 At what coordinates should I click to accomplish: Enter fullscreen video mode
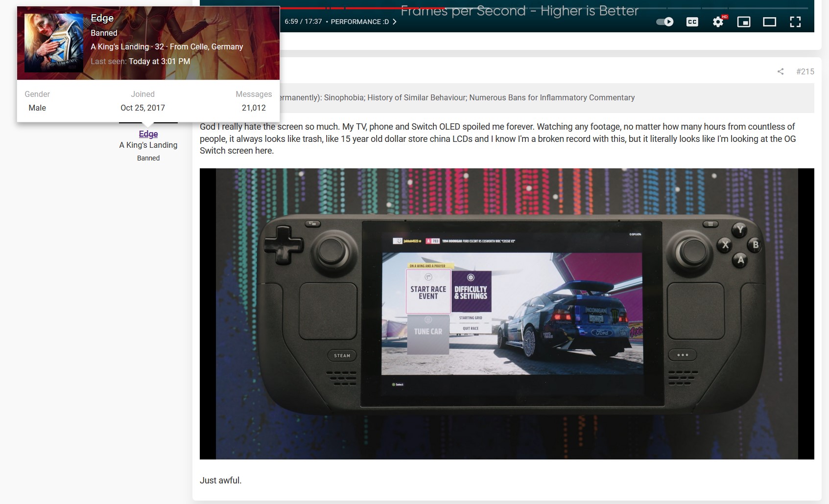coord(795,22)
